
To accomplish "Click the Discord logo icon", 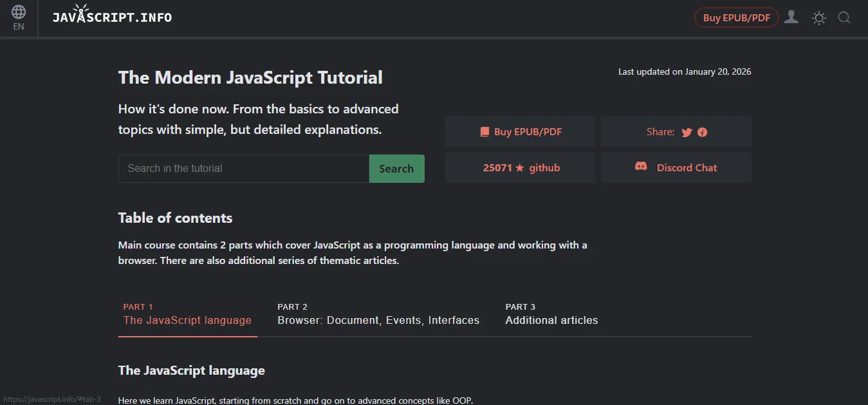I will pos(641,166).
